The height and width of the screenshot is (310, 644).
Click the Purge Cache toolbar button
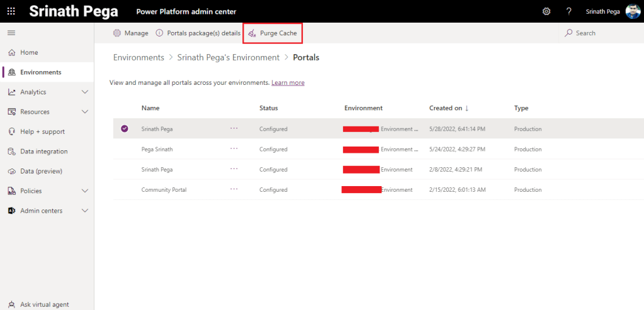pos(273,33)
